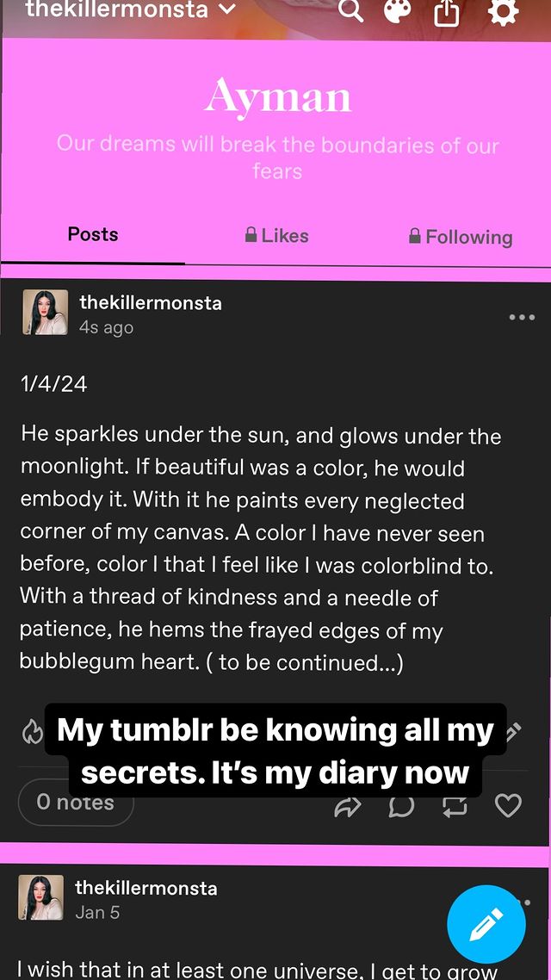The height and width of the screenshot is (980, 551).
Task: Expand thekillermonsta blog switcher chevron
Action: click(227, 9)
